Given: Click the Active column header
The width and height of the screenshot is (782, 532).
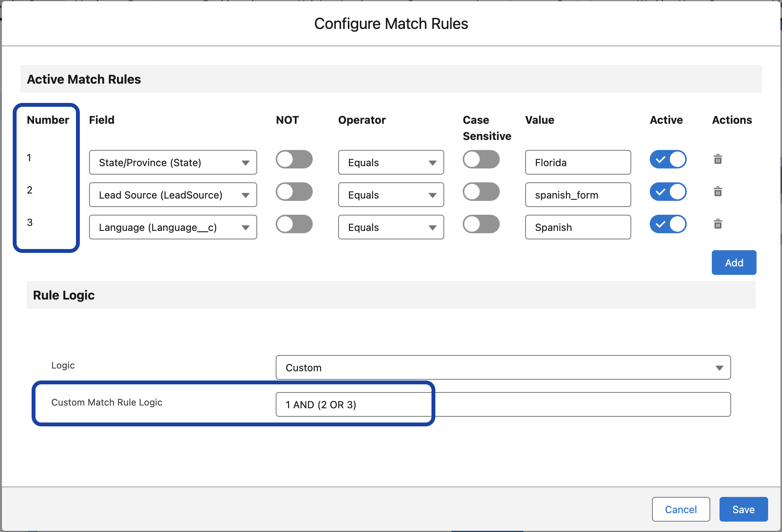Looking at the screenshot, I should point(666,120).
